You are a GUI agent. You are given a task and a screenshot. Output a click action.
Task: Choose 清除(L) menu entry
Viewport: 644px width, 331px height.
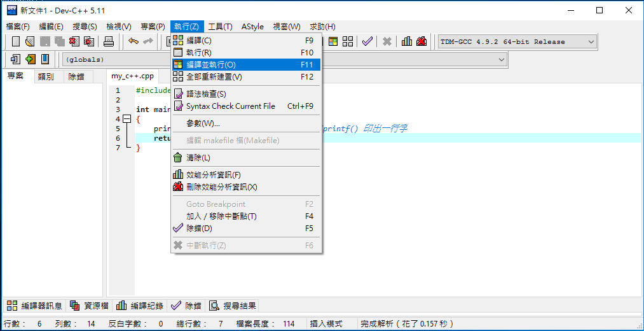(247, 157)
